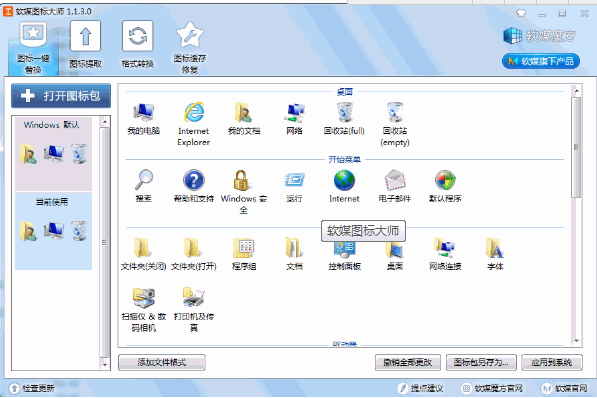The width and height of the screenshot is (597, 398).
Task: Choose the 字体 font folder icon
Action: coord(495,254)
